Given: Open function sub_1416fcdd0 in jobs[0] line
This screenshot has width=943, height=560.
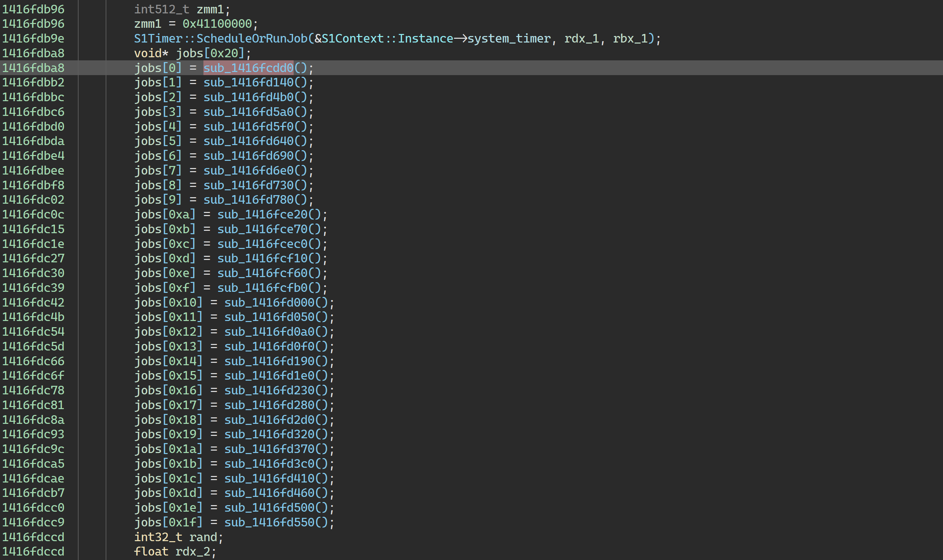Looking at the screenshot, I should (x=248, y=68).
